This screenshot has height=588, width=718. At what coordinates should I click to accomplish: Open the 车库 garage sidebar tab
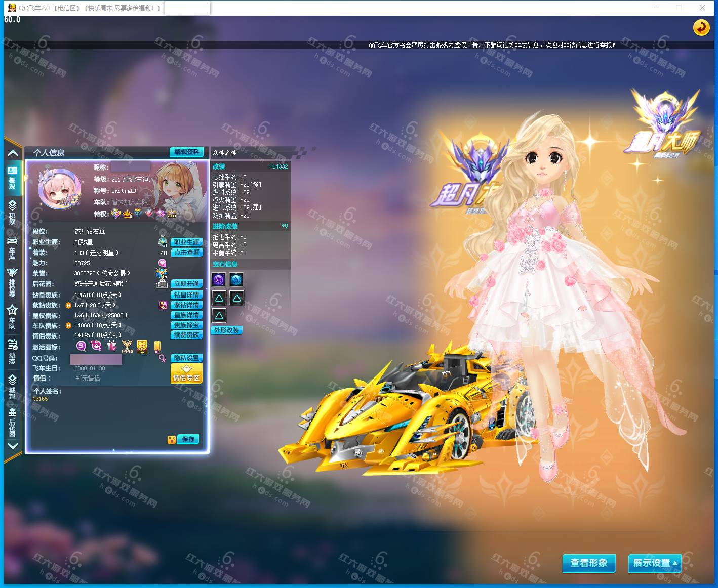pos(12,246)
